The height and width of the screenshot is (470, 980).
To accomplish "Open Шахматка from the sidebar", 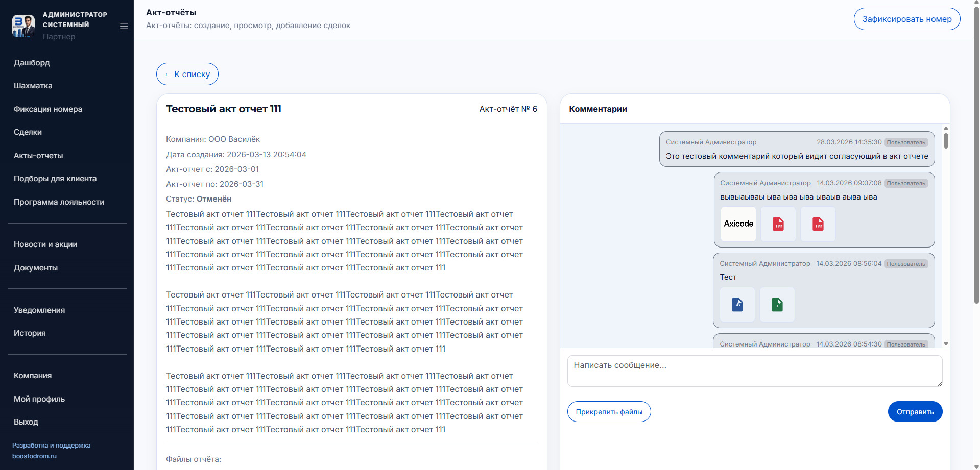I will 33,86.
